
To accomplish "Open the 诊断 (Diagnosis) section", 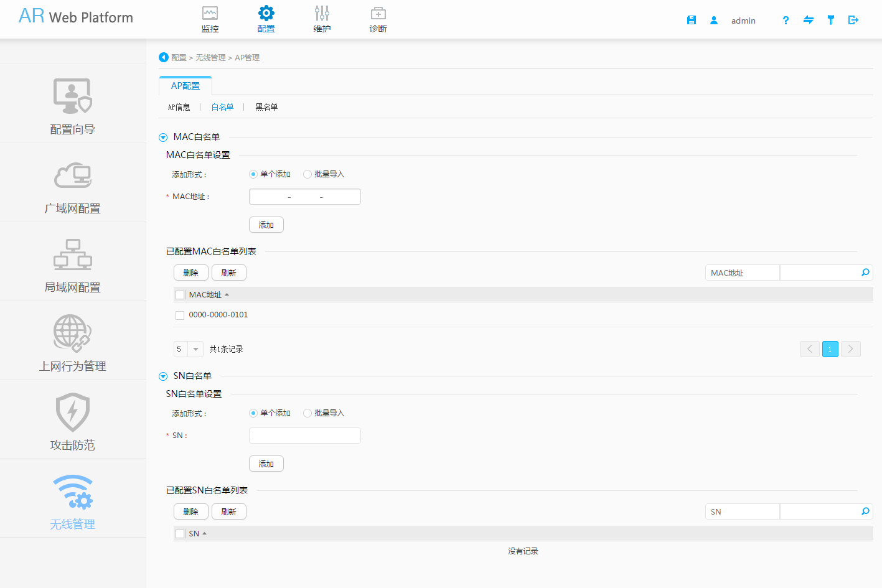I will pos(378,19).
